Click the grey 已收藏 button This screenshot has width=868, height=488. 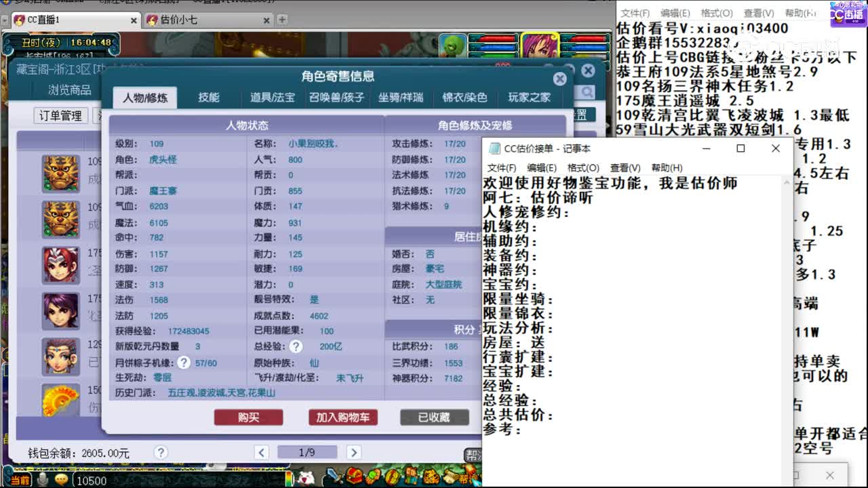coord(434,418)
